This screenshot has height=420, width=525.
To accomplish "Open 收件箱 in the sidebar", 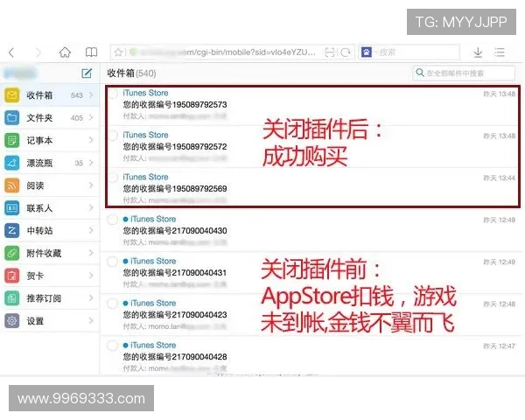I will pos(50,95).
